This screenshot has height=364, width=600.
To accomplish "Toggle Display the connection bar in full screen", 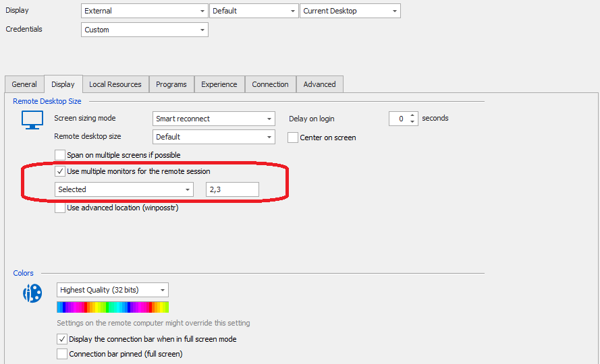I will (x=61, y=339).
